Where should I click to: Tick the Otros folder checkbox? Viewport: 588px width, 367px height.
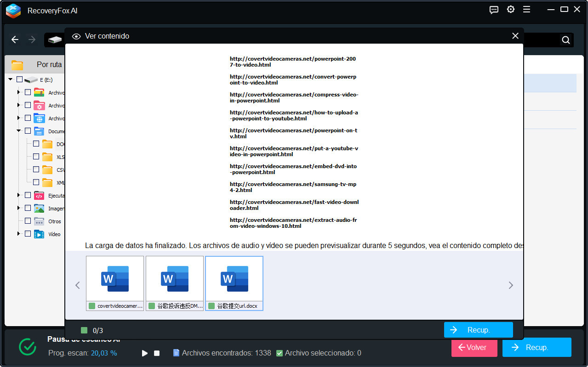pos(28,221)
